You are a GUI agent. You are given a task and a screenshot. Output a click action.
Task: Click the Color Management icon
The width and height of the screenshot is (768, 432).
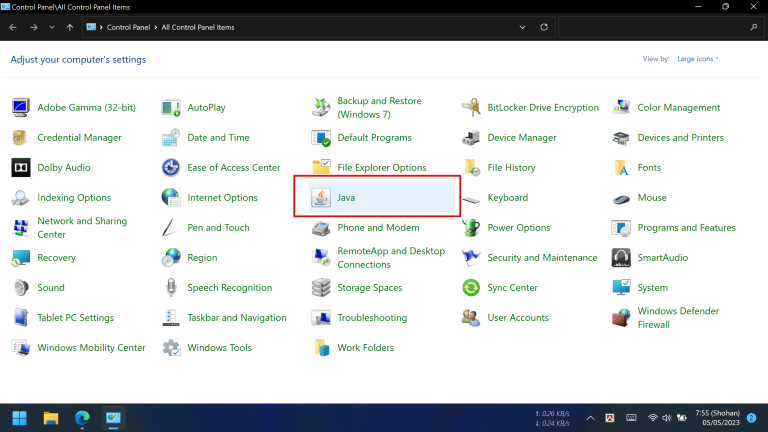pyautogui.click(x=621, y=108)
